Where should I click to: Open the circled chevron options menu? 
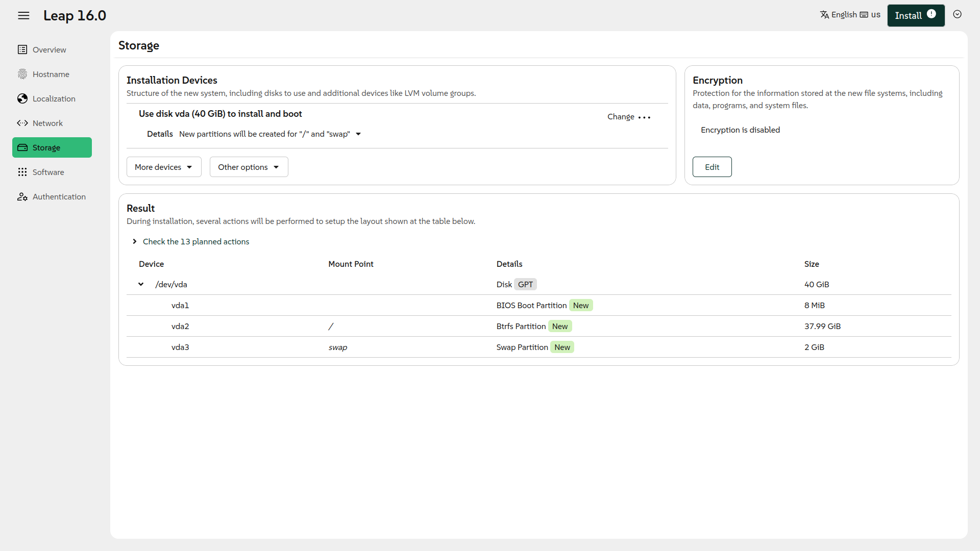pos(958,15)
